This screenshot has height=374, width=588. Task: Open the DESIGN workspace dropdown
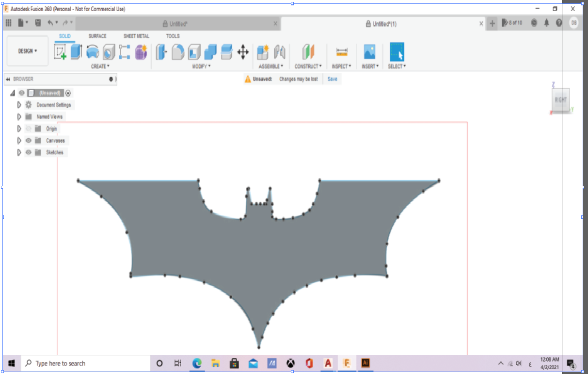pyautogui.click(x=28, y=51)
